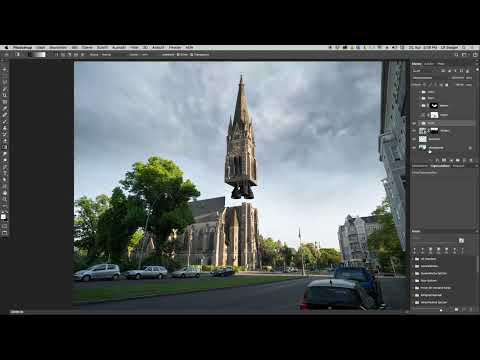Open the Photoshop application menu
Screen dimensions: 480x360
pyautogui.click(x=23, y=48)
